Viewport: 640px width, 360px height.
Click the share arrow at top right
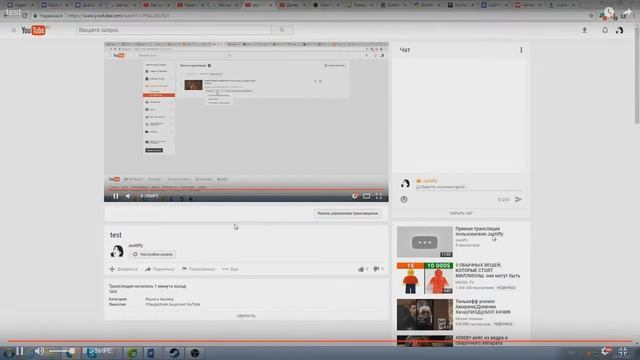(x=627, y=12)
